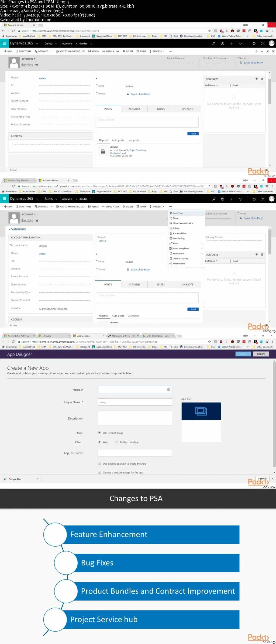This screenshot has width=276, height=644.
Task: Click the Share icon in the overflow menu
Action: [x=171, y=218]
